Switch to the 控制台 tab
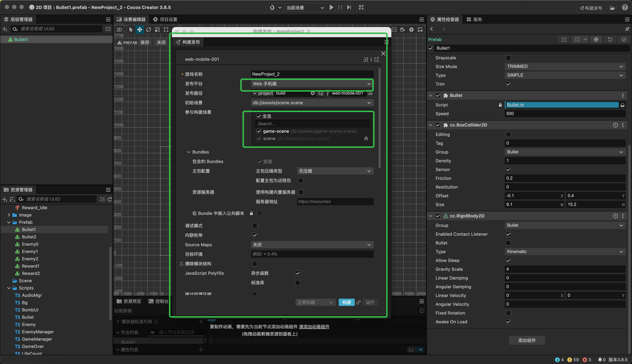 point(158,301)
